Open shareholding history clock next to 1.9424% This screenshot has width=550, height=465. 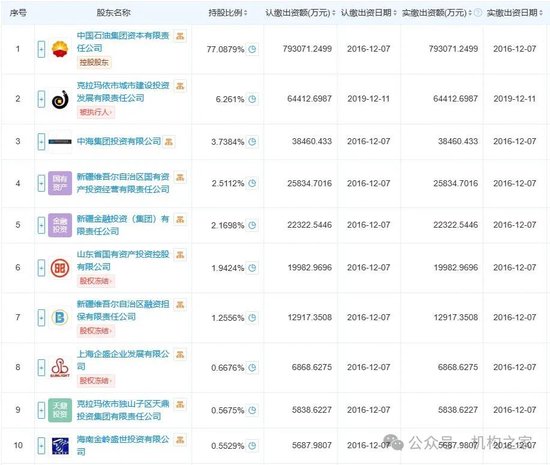(x=252, y=268)
